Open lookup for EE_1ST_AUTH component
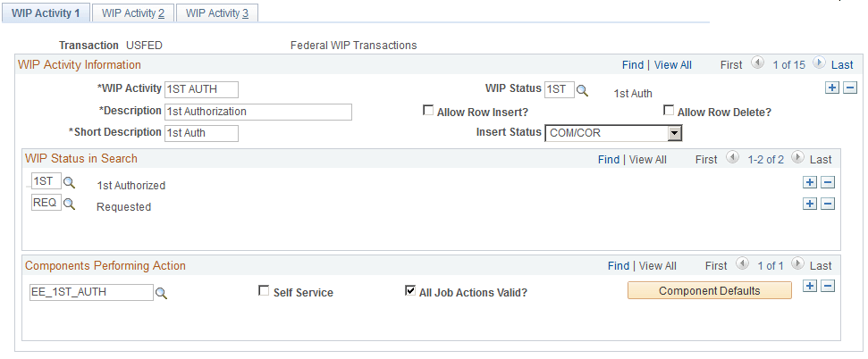This screenshot has height=359, width=868. click(x=161, y=294)
